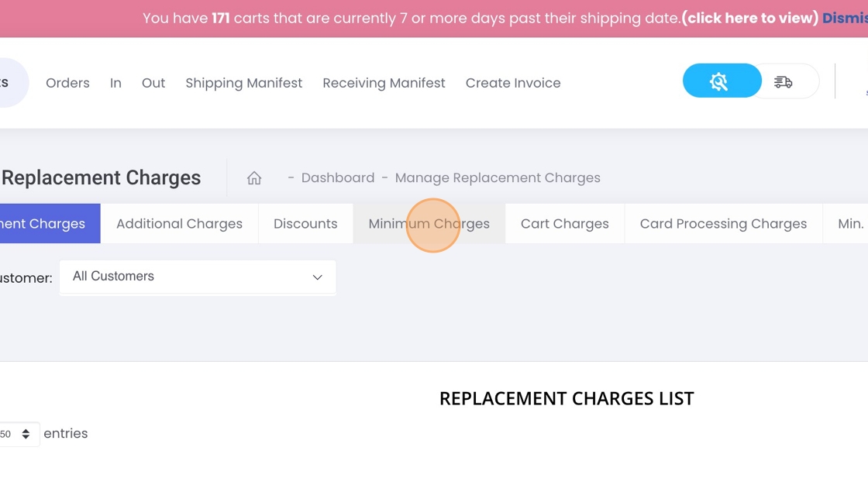Click the home icon in breadcrumb
Viewport: 868px width, 485px height.
(254, 178)
